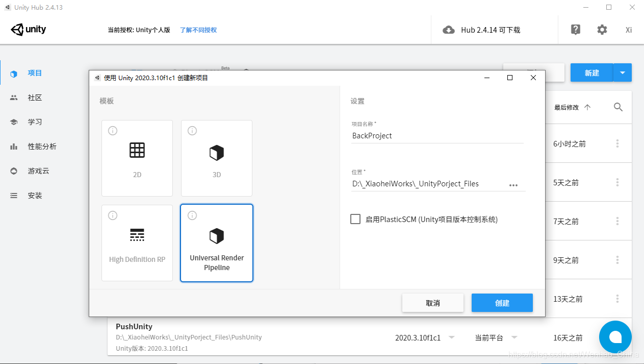The image size is (644, 364).
Task: Click the search magnifier icon in project list
Action: coord(618,107)
